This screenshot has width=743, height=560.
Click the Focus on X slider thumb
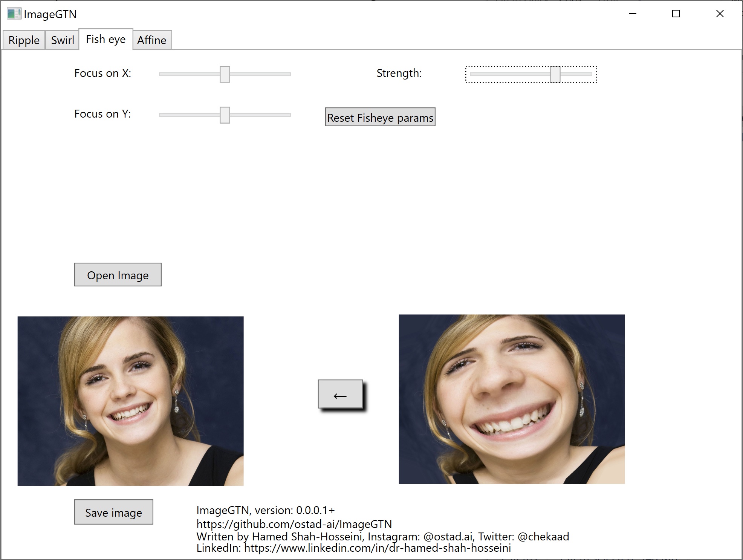tap(225, 74)
